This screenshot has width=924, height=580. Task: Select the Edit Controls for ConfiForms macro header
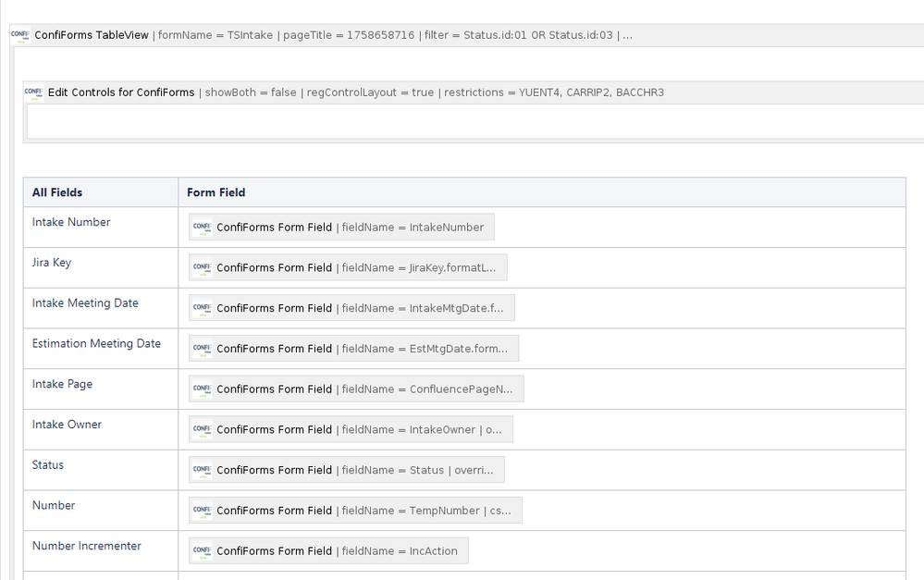(x=474, y=93)
